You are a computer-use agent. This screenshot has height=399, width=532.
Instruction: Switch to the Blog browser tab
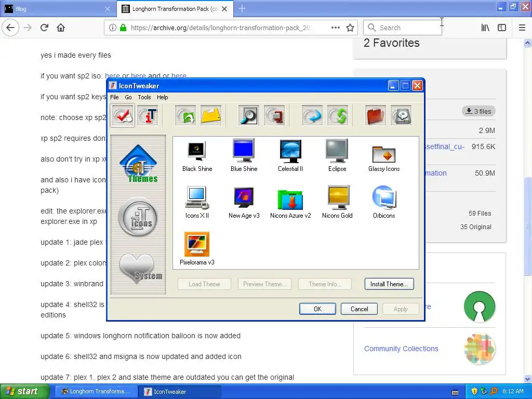[58, 9]
